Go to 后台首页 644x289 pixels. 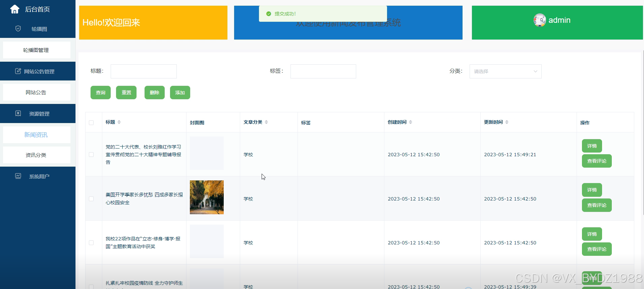(37, 9)
